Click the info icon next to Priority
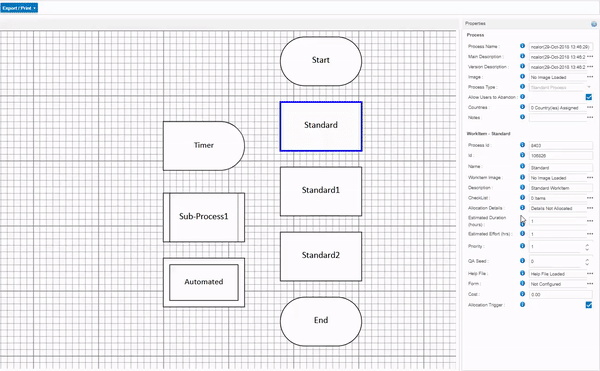600x371 pixels. [522, 246]
